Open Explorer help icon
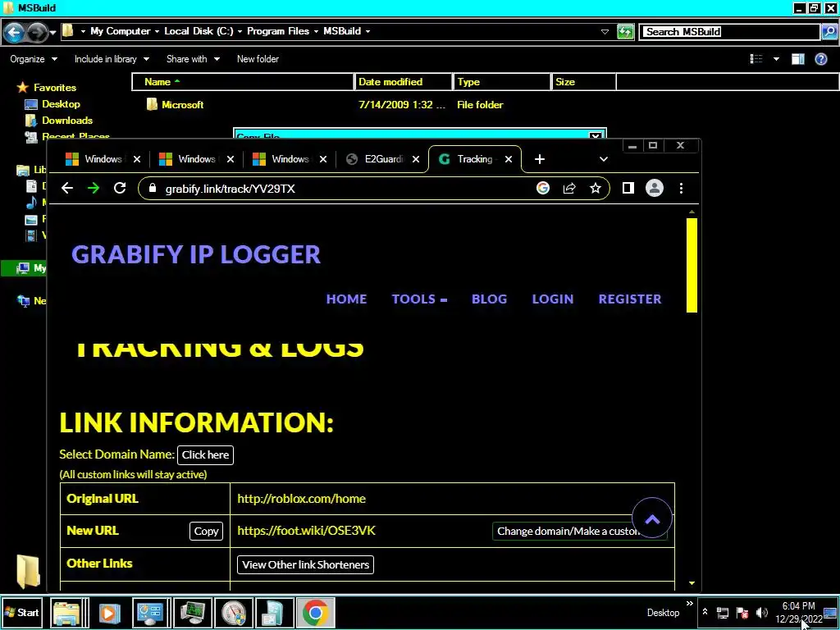This screenshot has height=630, width=840. 820,59
